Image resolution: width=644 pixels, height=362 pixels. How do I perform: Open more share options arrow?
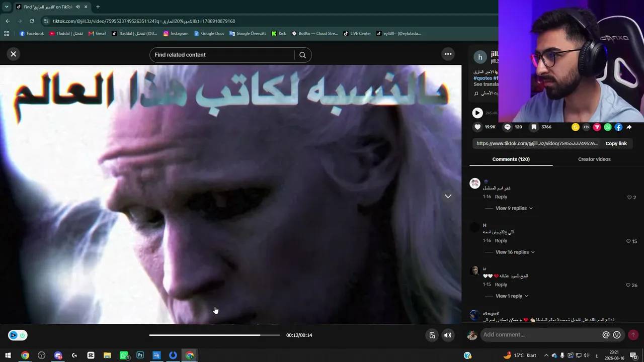pyautogui.click(x=629, y=127)
